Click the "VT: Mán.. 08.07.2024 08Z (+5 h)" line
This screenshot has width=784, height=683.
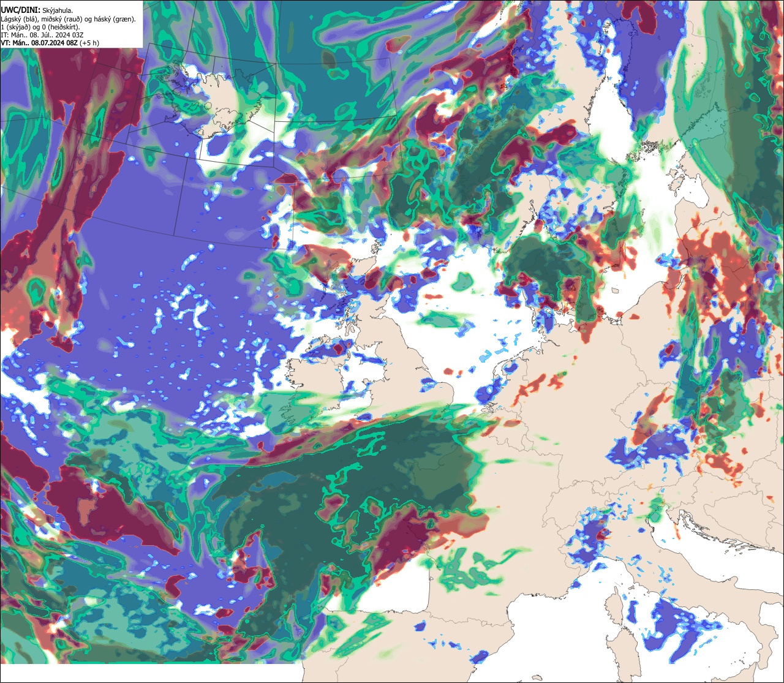click(50, 43)
